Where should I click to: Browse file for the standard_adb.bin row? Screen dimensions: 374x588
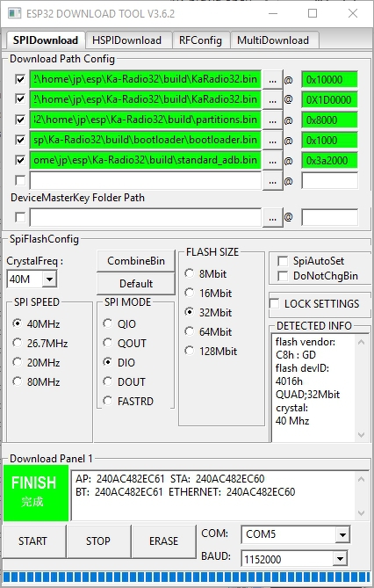(272, 161)
